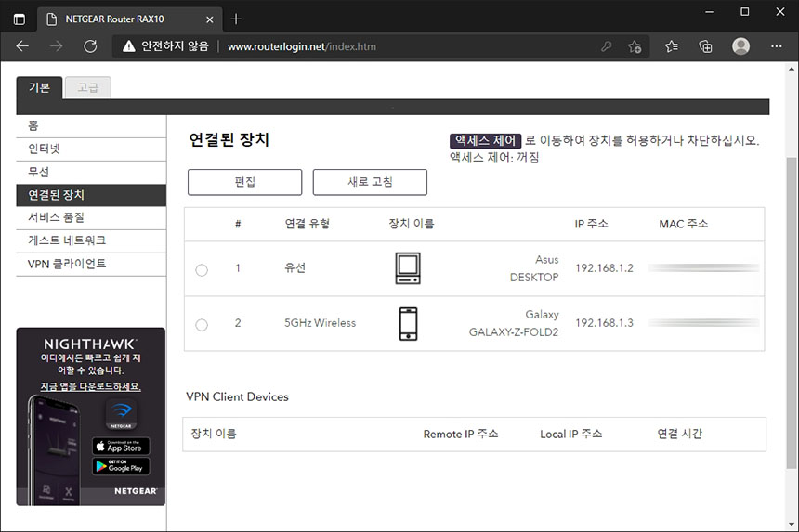Image resolution: width=799 pixels, height=532 pixels.
Task: Click the page vertical scrollbar
Action: pos(791,313)
